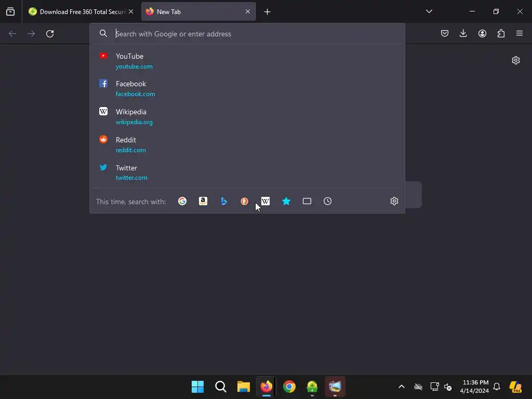The image size is (532, 399).
Task: Search this time with DuckDuckGo
Action: (x=244, y=201)
